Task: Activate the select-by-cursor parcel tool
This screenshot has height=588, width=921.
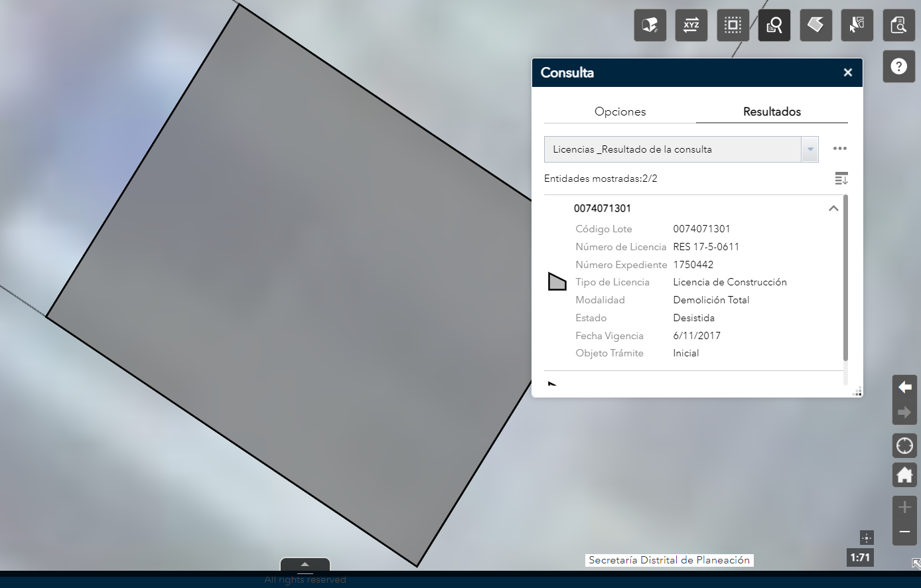Action: [x=857, y=26]
